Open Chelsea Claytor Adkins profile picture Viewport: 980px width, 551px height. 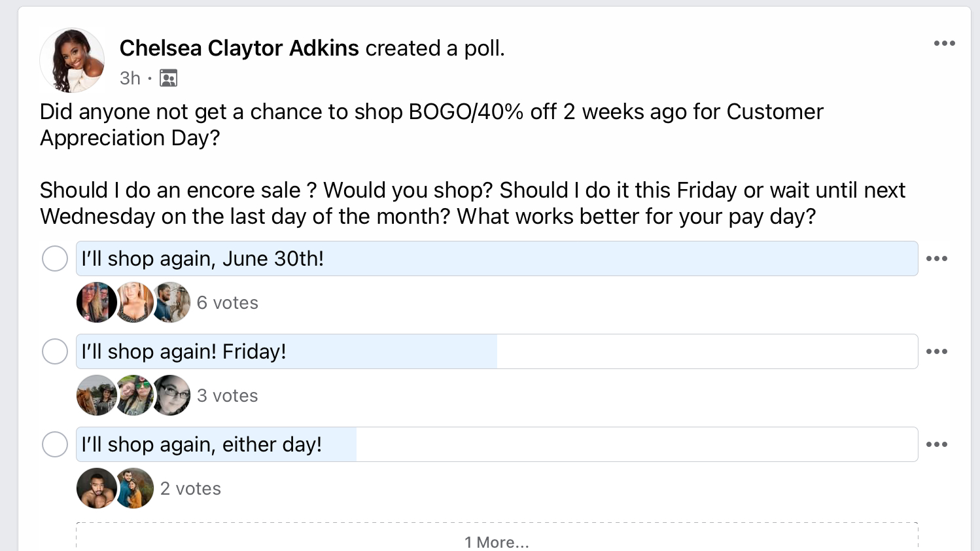point(72,60)
